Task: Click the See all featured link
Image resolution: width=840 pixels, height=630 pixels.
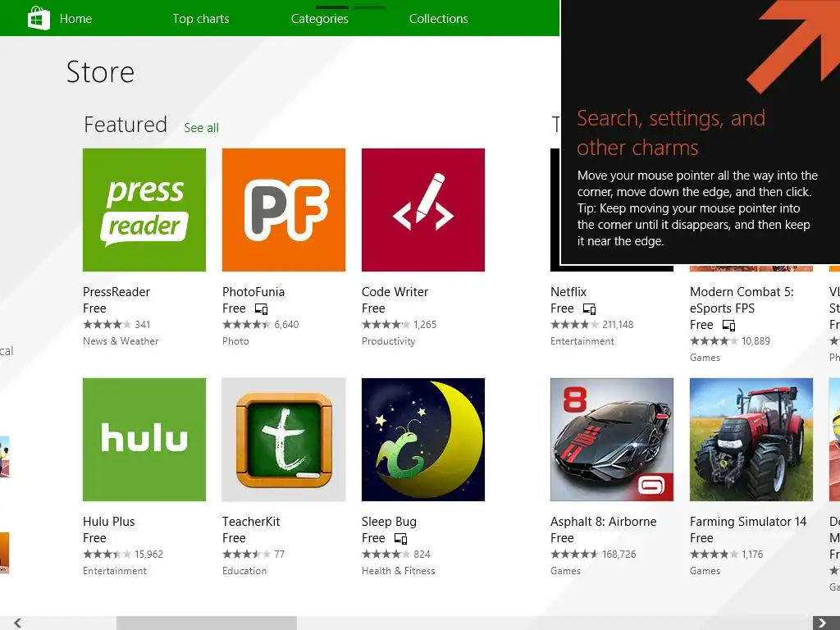Action: [201, 128]
